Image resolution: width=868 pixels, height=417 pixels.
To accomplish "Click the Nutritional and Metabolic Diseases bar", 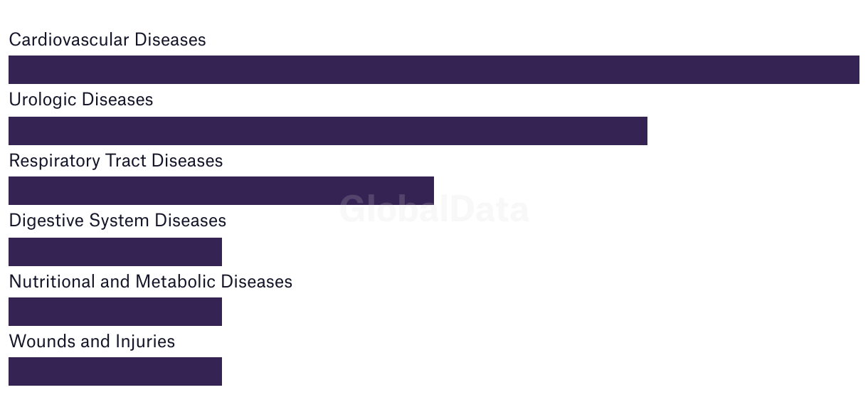I will click(115, 312).
